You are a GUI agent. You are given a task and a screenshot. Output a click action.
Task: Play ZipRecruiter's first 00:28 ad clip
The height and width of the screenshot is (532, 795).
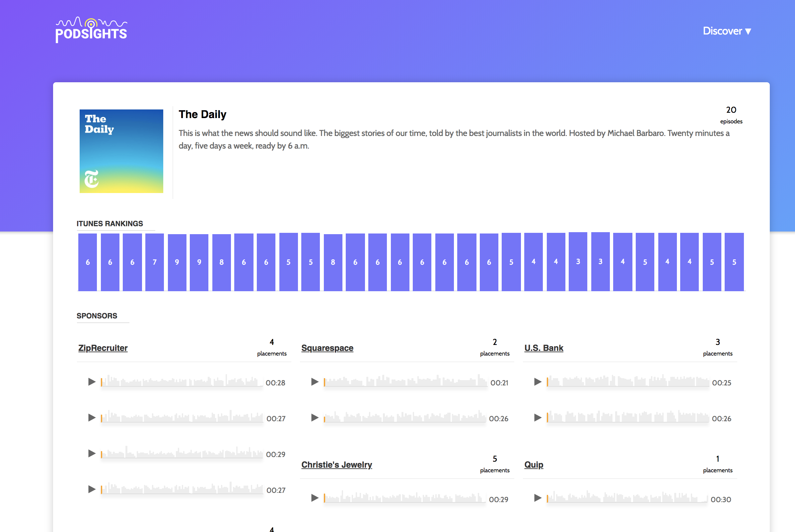pyautogui.click(x=91, y=382)
